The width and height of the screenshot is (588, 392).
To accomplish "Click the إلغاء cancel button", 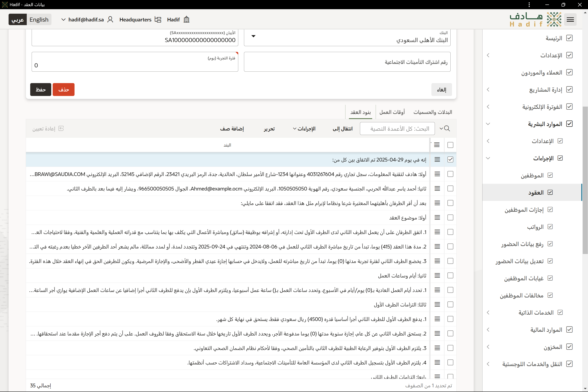I will coord(441,89).
